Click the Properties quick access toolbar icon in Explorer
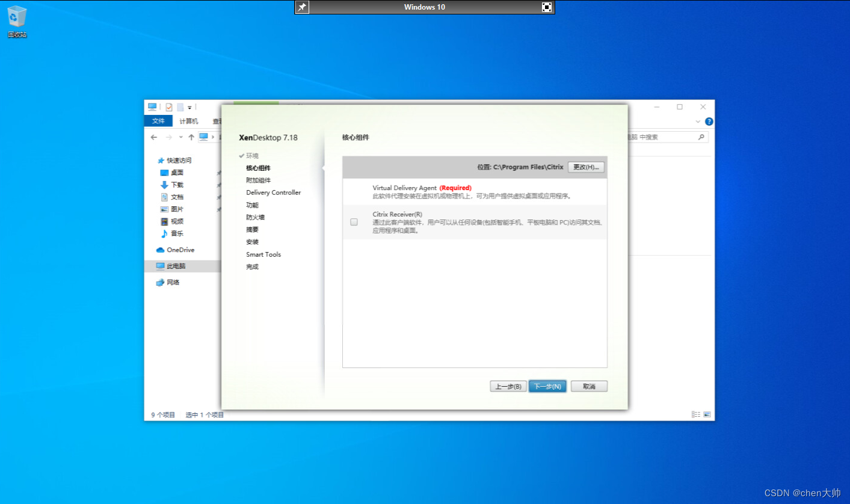The width and height of the screenshot is (850, 504). (x=169, y=107)
